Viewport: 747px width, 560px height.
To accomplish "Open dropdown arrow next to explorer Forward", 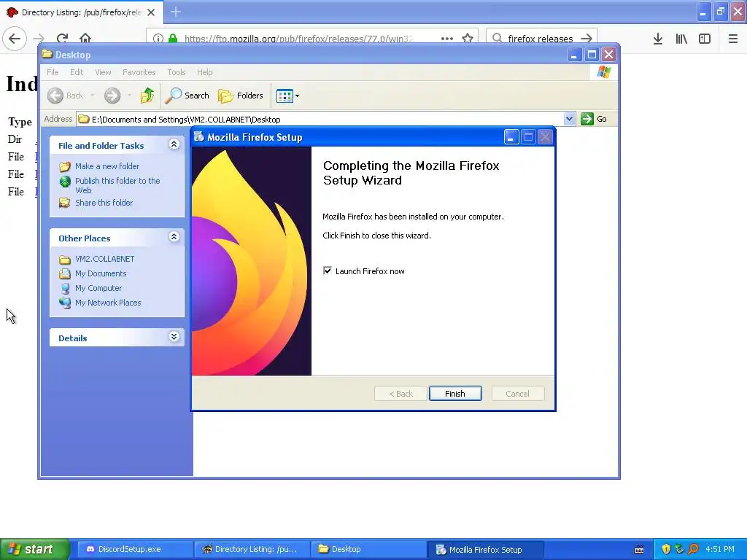I will [x=129, y=96].
